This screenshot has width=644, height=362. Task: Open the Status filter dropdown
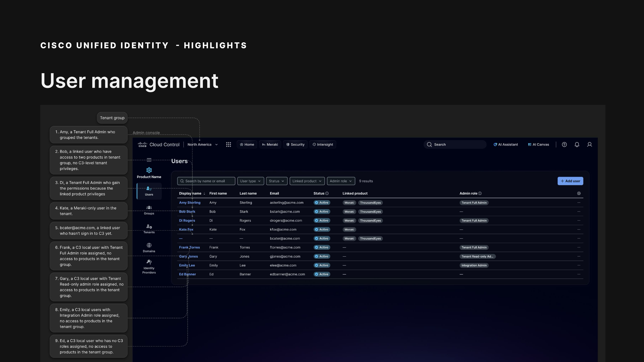277,181
